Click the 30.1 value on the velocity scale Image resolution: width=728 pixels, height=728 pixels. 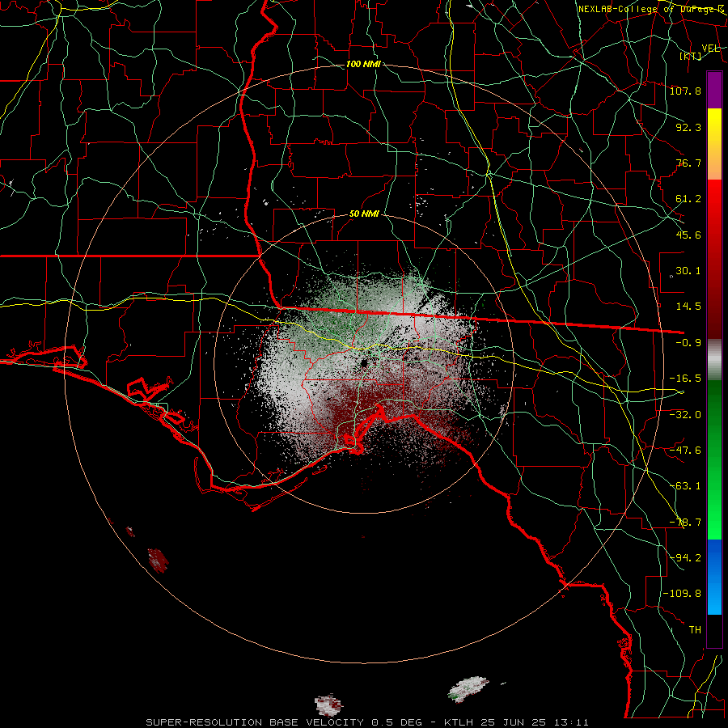pyautogui.click(x=688, y=271)
